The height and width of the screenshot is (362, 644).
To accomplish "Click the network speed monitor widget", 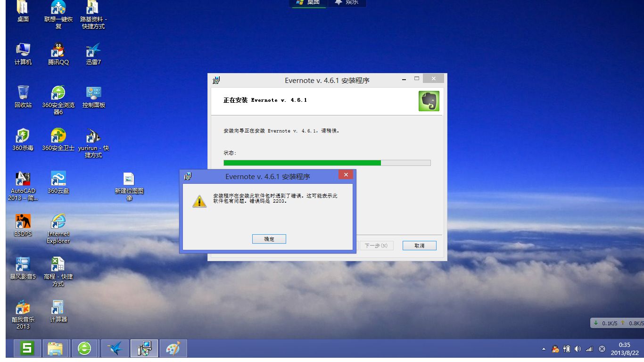I will pos(617,323).
